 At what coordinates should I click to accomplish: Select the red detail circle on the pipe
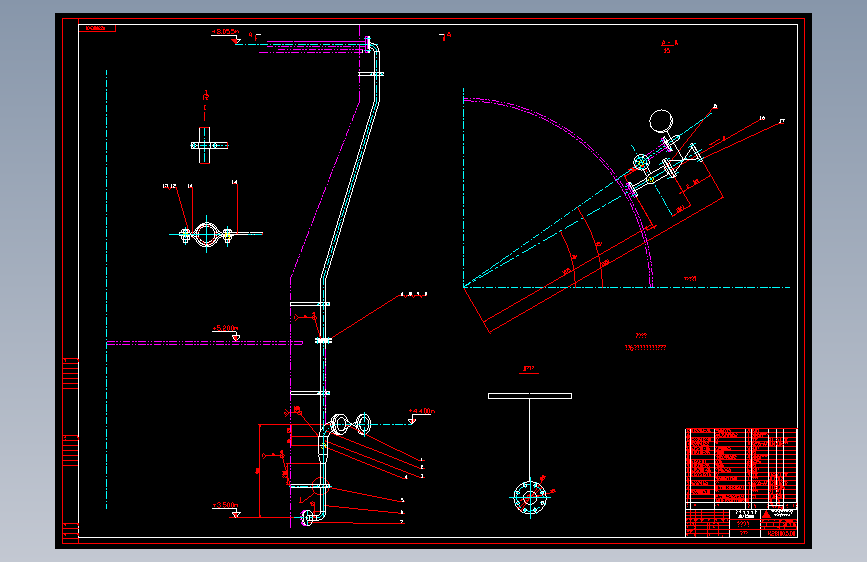point(320,487)
